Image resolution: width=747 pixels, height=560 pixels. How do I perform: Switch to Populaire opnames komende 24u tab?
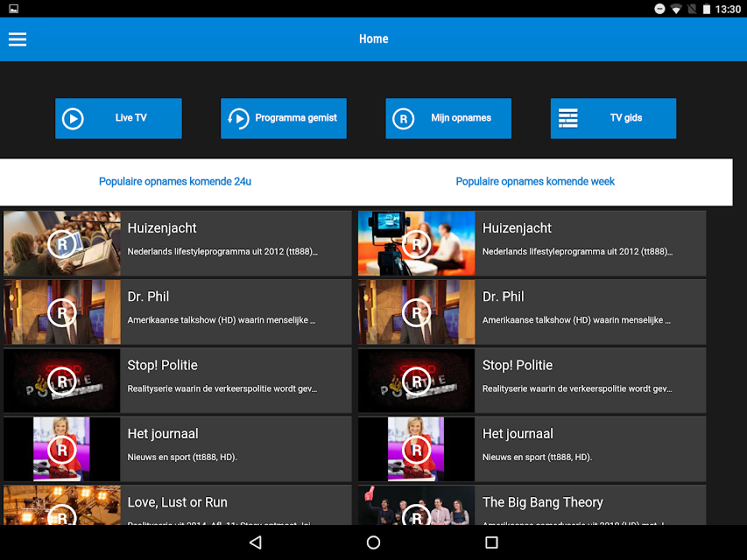175,181
